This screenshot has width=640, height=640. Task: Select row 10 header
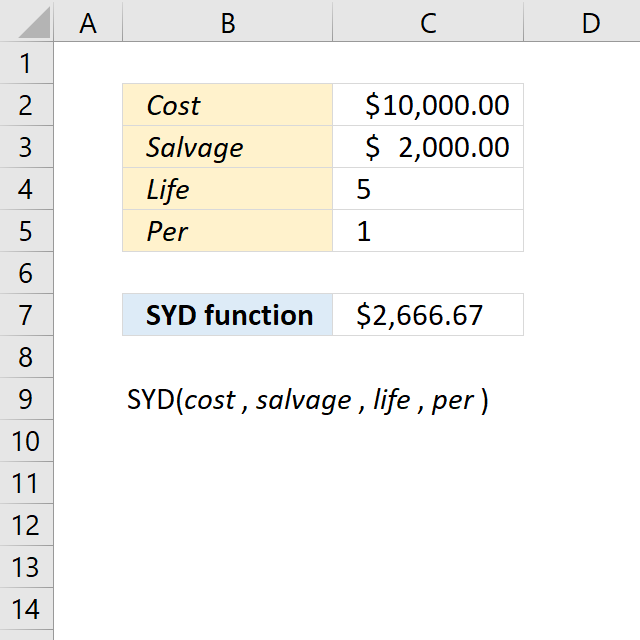[x=27, y=441]
